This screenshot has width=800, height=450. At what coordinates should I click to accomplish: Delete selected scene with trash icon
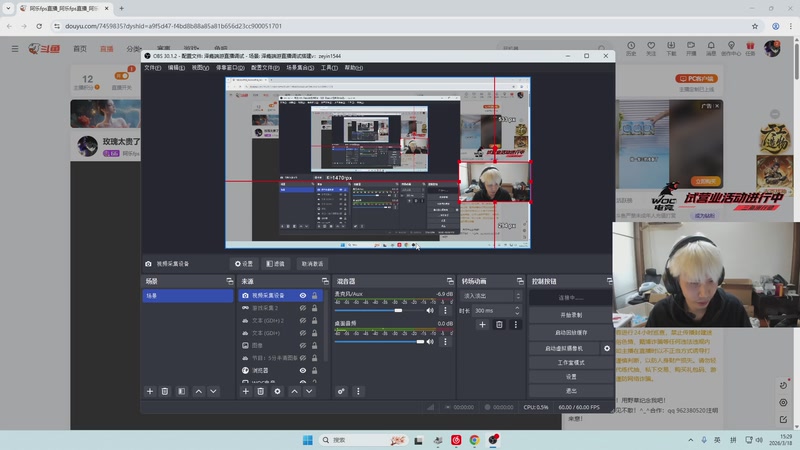tap(165, 391)
